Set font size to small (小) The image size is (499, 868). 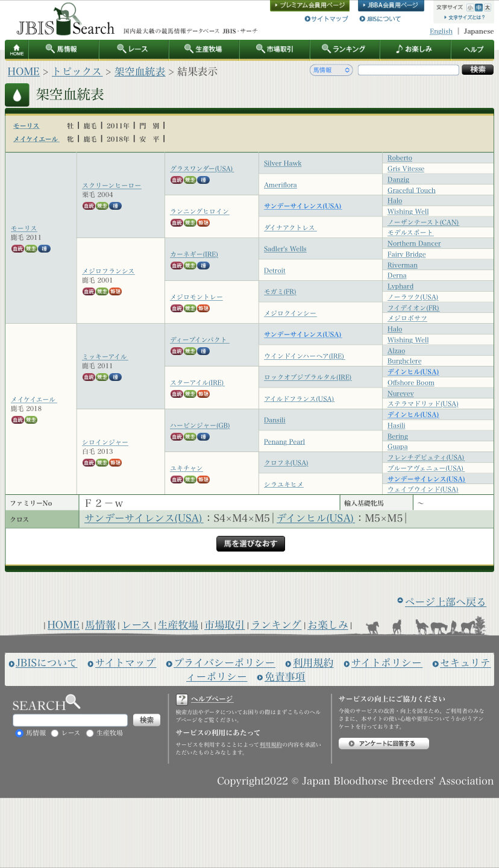(x=470, y=7)
